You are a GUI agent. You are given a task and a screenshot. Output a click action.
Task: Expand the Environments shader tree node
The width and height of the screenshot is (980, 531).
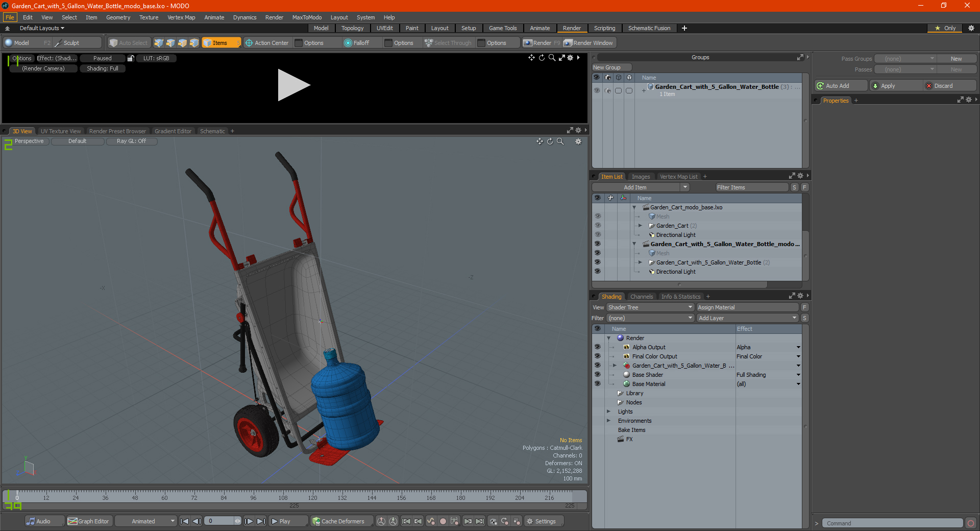[608, 421]
